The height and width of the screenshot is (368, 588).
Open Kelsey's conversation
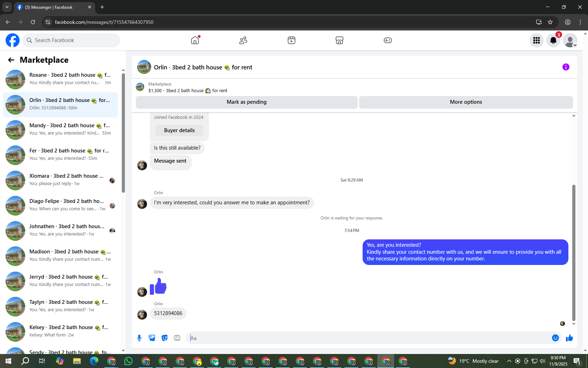60,332
